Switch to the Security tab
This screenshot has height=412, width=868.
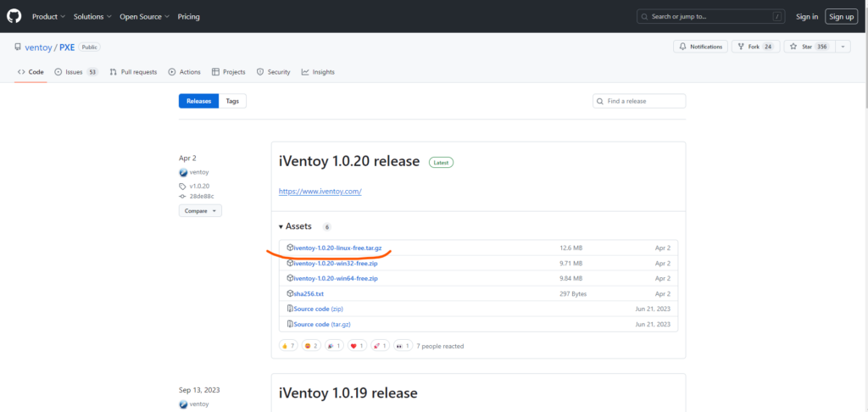pyautogui.click(x=274, y=72)
